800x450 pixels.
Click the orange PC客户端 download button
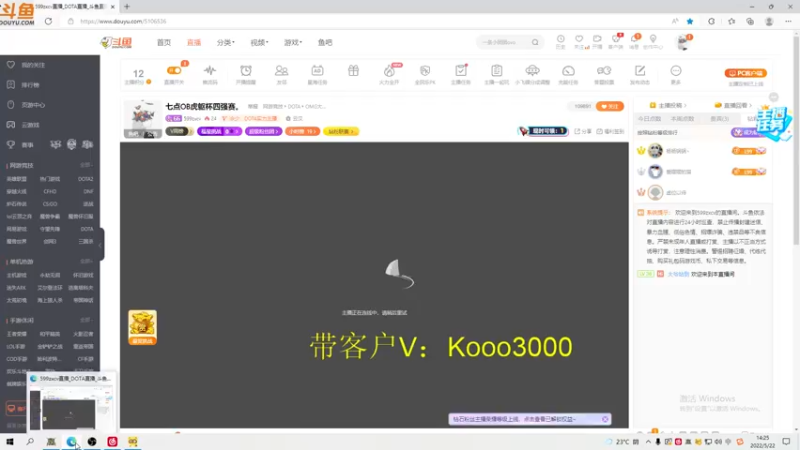point(745,73)
